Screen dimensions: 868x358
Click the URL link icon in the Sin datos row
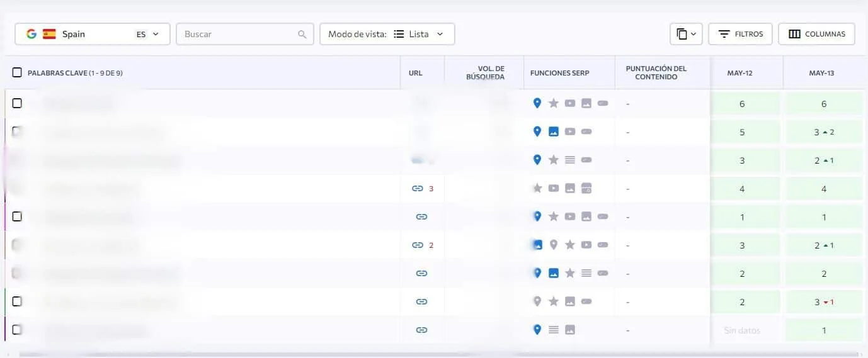coord(422,330)
